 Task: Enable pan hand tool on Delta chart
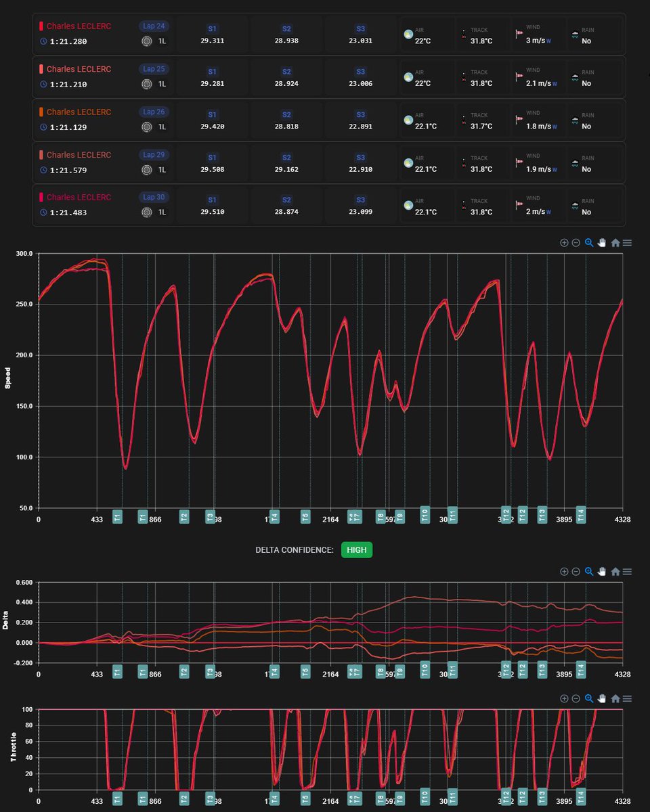[602, 572]
